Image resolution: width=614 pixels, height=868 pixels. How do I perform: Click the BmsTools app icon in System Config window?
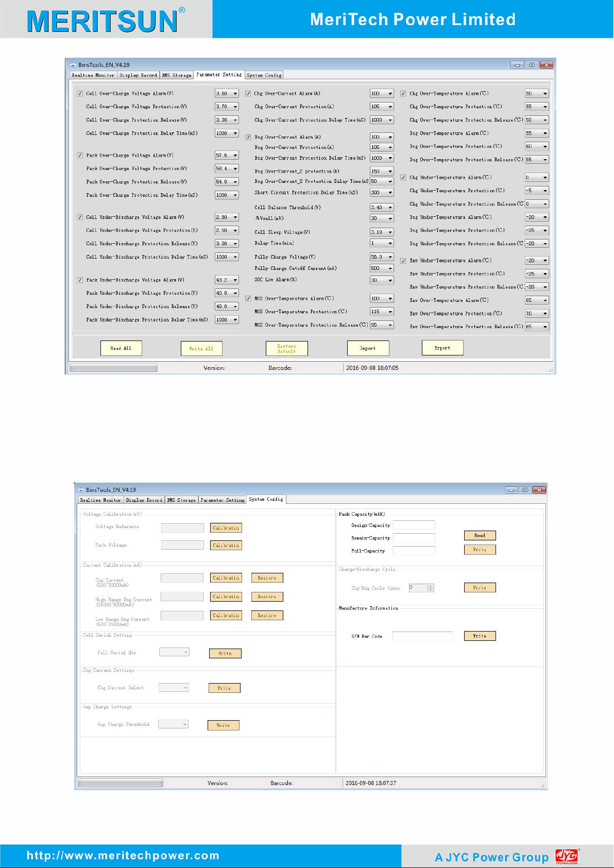click(81, 489)
